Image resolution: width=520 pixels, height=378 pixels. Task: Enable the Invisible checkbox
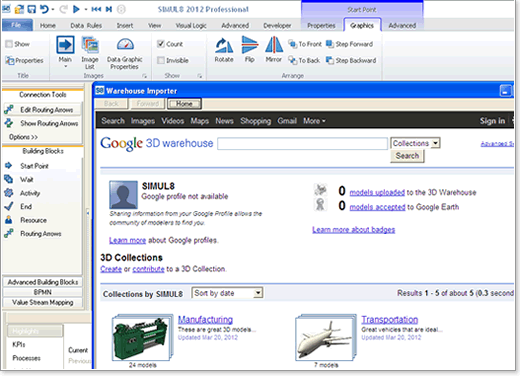tap(161, 60)
